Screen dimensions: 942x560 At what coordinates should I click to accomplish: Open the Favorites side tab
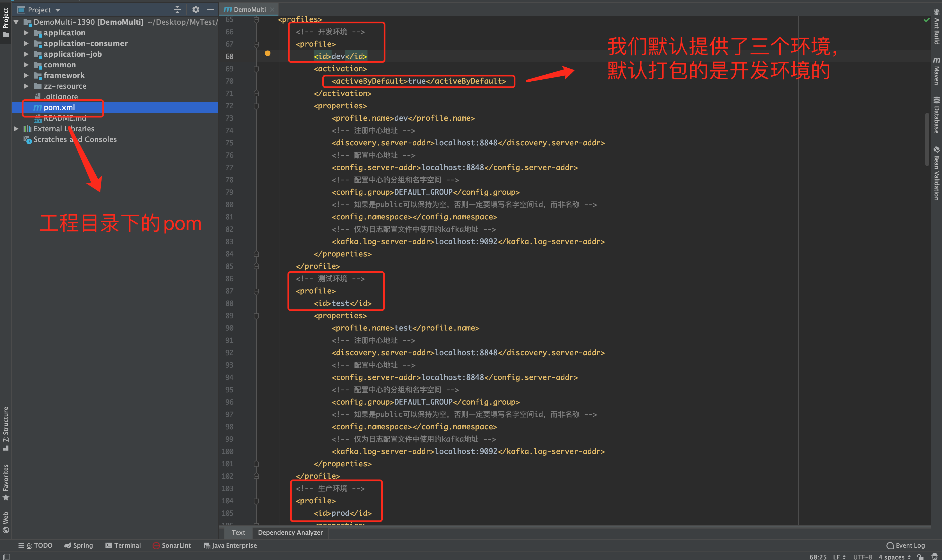(6, 482)
